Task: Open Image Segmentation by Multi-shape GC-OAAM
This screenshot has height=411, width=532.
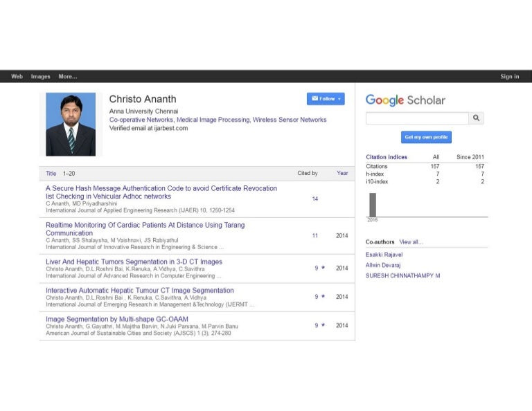Action: [x=116, y=319]
